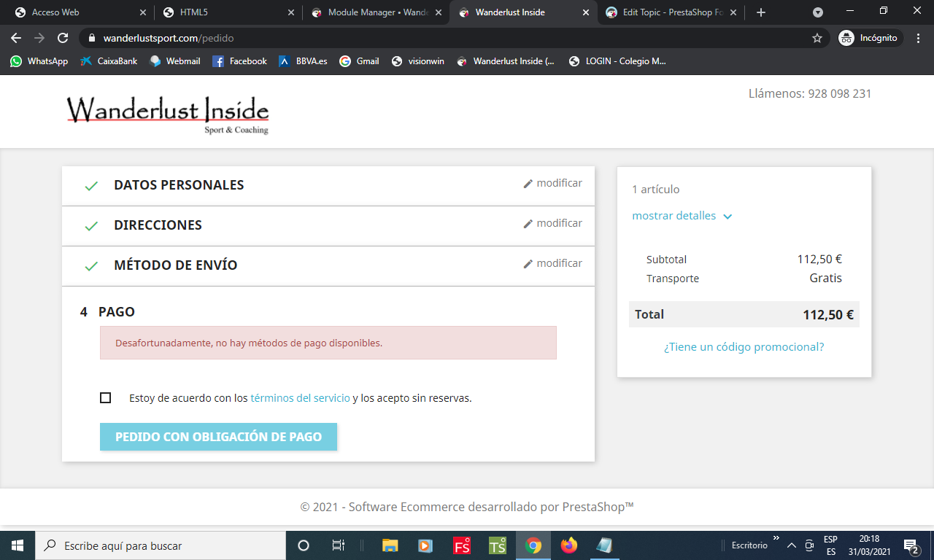The width and height of the screenshot is (934, 560).
Task: Close the Module Manager tab
Action: (438, 12)
